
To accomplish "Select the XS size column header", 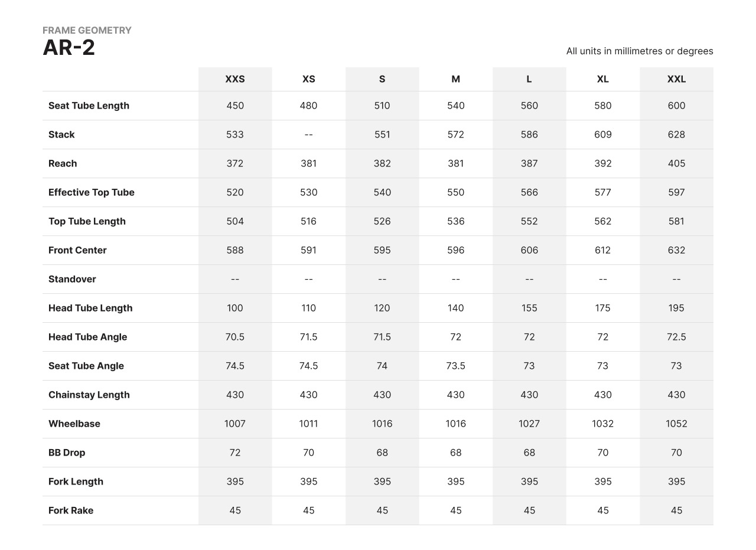I will (308, 79).
